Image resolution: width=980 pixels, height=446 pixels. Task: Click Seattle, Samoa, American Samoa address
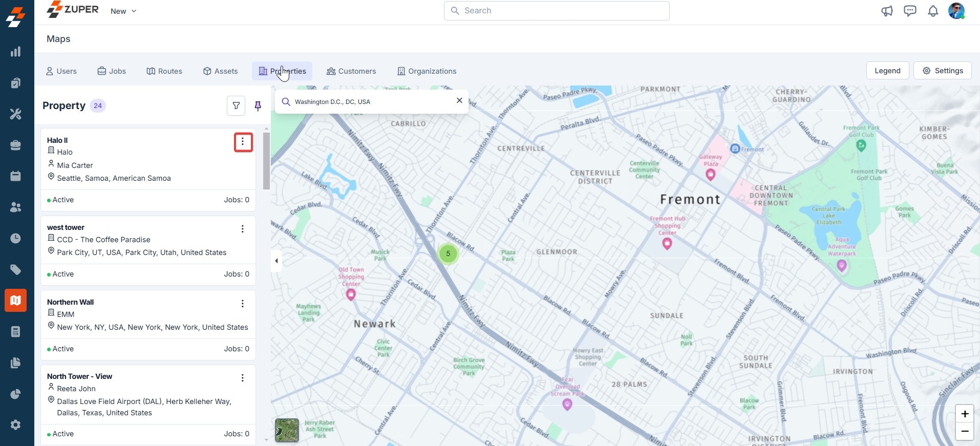click(114, 178)
